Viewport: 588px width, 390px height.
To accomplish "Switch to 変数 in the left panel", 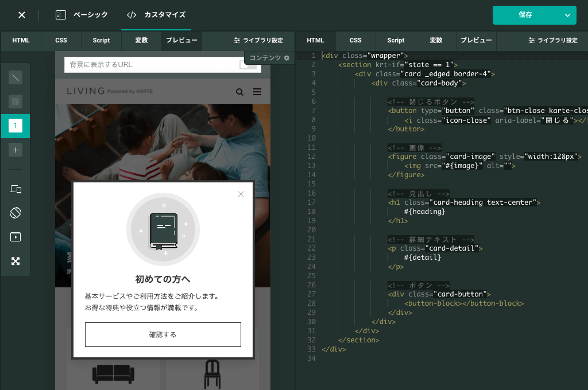I will pyautogui.click(x=141, y=41).
